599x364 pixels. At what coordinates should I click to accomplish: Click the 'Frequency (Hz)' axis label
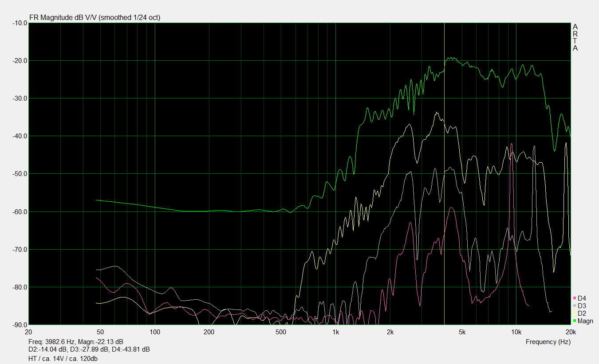tap(548, 342)
